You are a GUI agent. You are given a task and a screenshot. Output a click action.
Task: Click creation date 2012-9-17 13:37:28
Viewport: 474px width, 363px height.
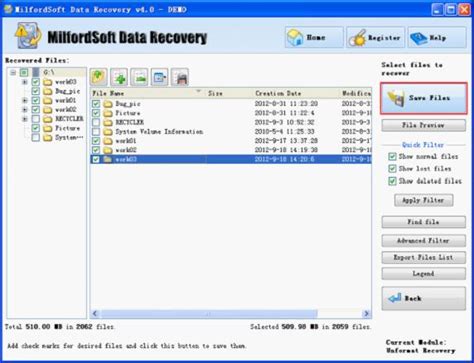pos(286,141)
